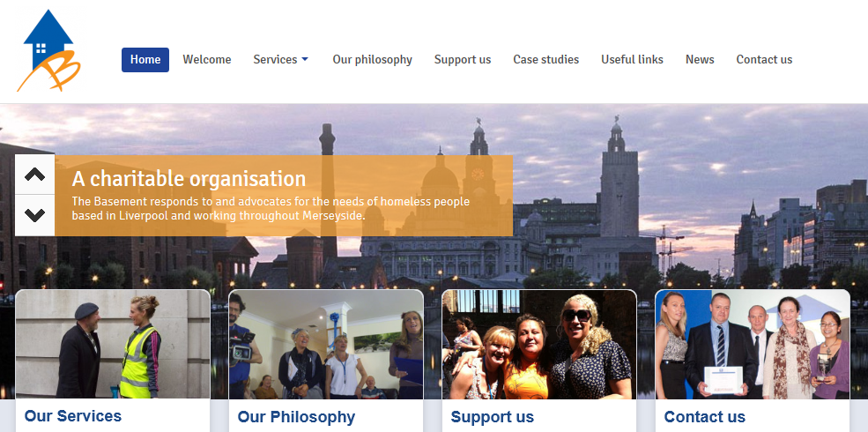Screen dimensions: 868x432
Task: Go to Contact us in navbar
Action: (x=764, y=60)
